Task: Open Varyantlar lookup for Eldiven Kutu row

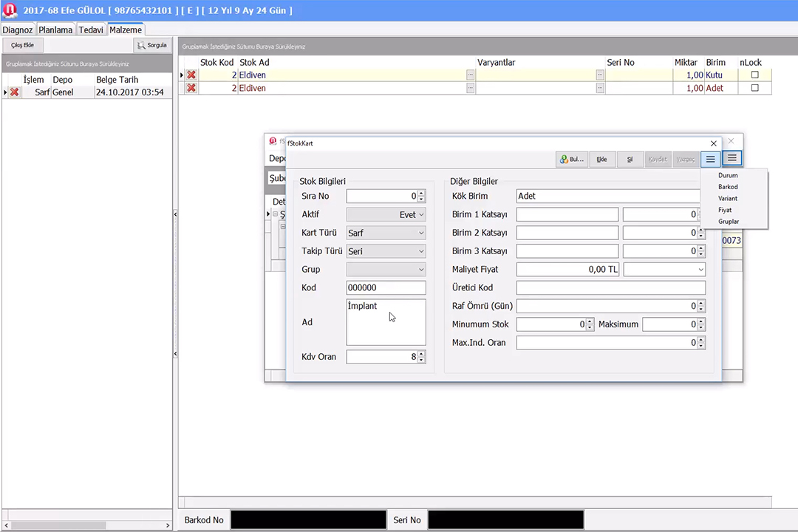Action: click(x=600, y=75)
